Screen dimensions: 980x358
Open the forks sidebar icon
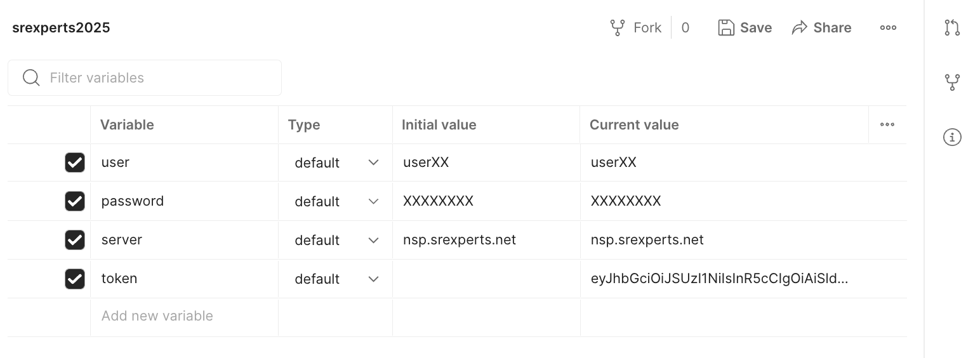click(x=952, y=83)
